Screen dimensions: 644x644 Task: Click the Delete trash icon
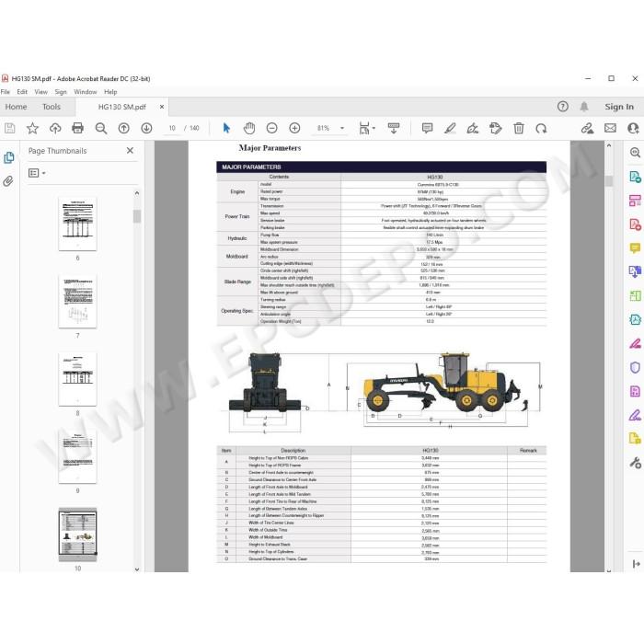519,129
